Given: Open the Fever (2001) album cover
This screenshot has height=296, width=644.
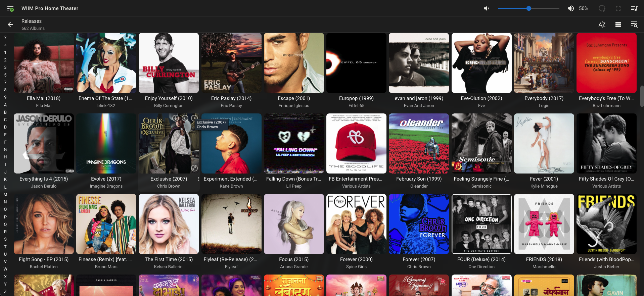Looking at the screenshot, I should tap(544, 143).
